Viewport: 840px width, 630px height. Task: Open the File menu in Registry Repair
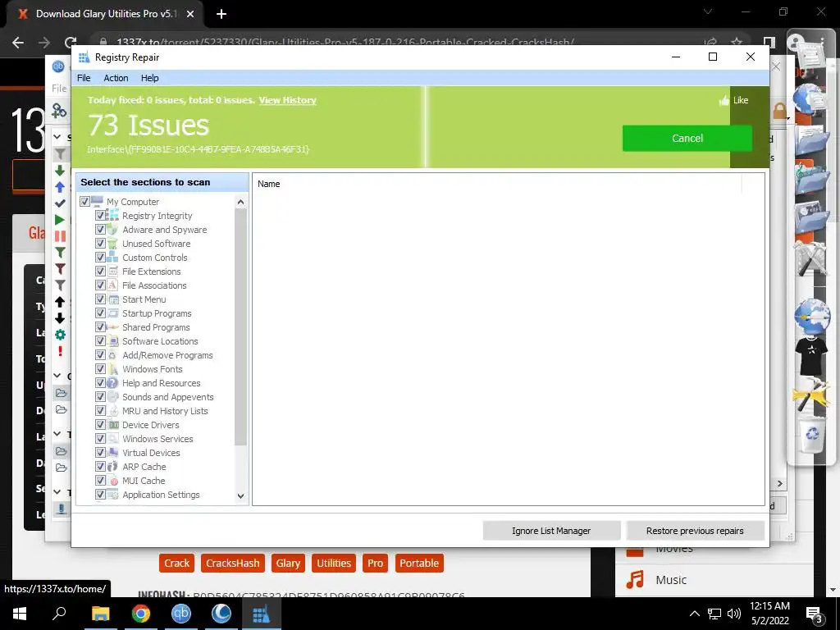tap(84, 78)
